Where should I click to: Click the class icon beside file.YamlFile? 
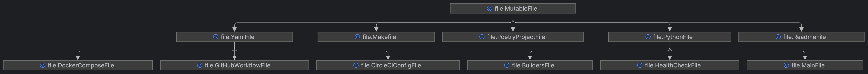click(x=216, y=37)
